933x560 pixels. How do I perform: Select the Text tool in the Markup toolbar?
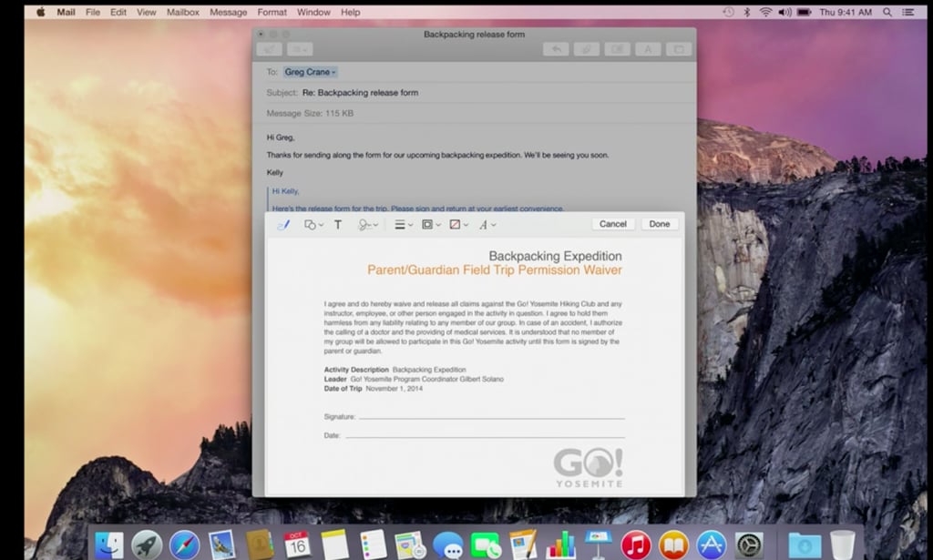click(x=338, y=224)
